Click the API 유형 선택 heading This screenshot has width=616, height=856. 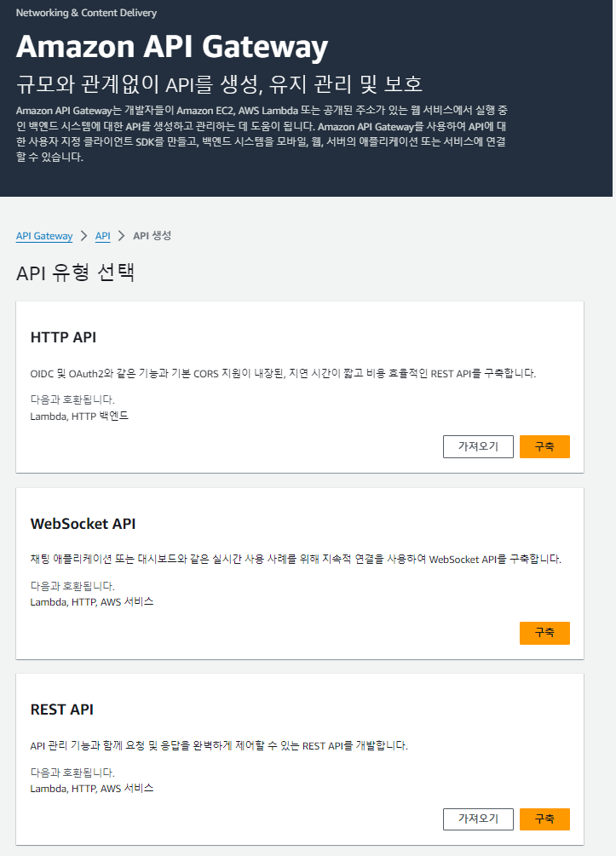75,272
